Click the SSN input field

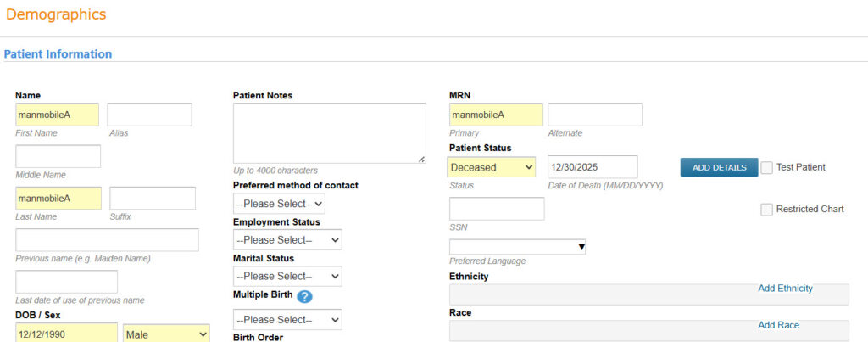[497, 209]
